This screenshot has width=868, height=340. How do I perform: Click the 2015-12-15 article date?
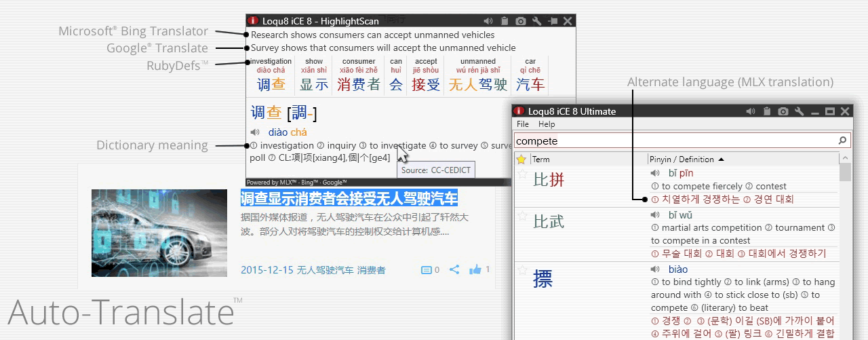(x=266, y=270)
